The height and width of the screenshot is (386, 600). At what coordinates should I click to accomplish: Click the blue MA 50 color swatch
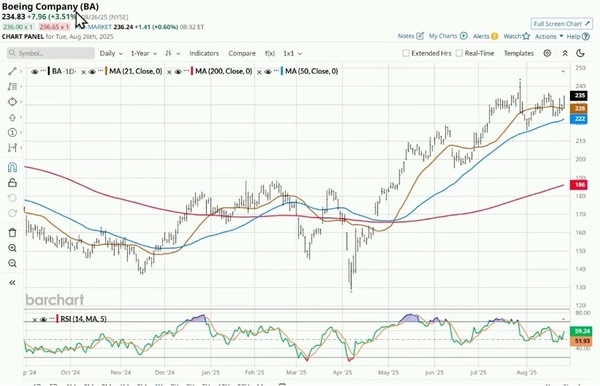pyautogui.click(x=282, y=71)
